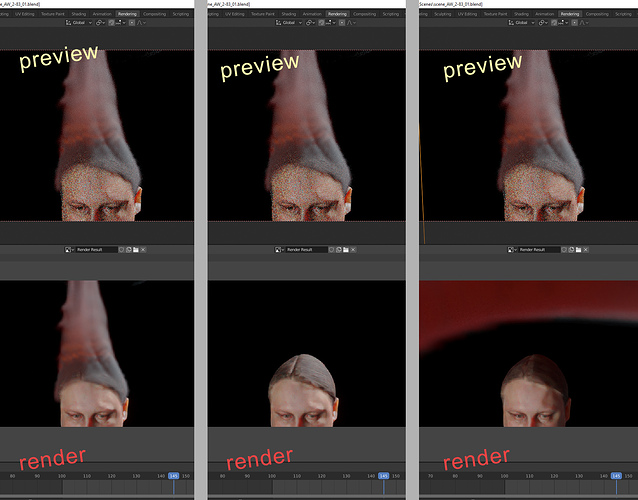The image size is (638, 500).
Task: Open Animation tab in the right panel
Action: 544,14
